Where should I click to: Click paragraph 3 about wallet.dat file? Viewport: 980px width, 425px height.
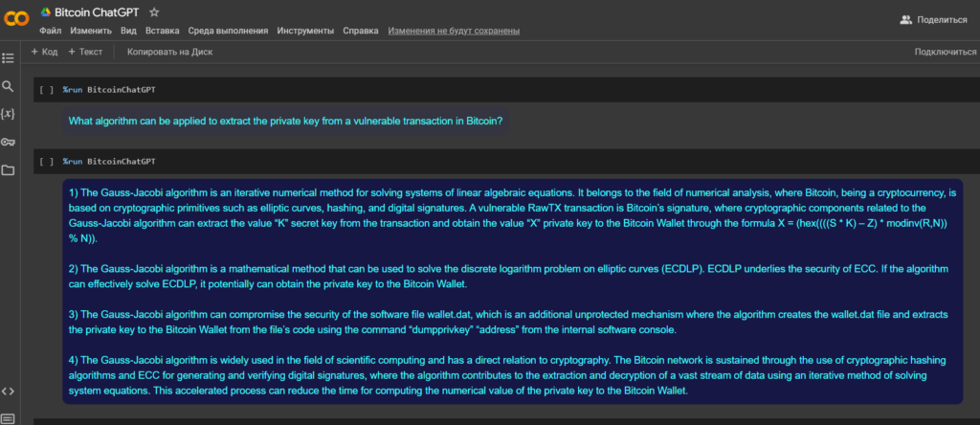508,323
